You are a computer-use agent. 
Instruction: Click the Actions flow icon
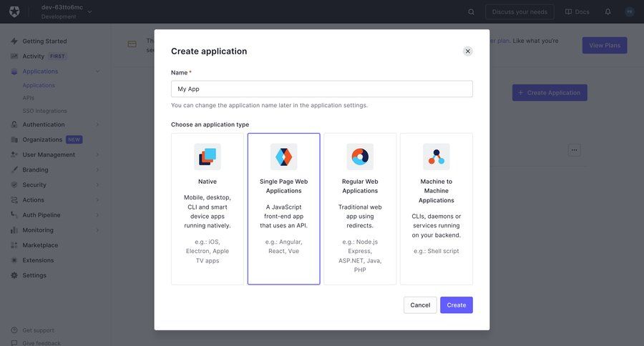(x=14, y=200)
